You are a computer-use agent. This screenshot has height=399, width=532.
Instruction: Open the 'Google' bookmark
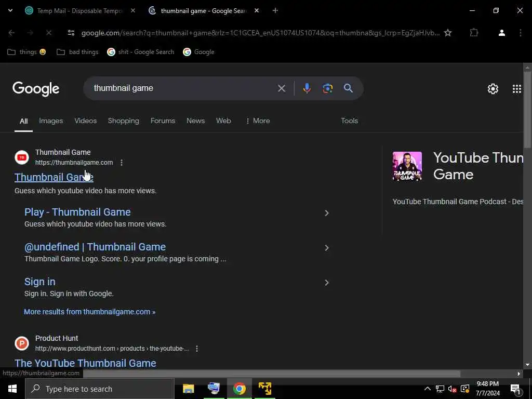click(x=199, y=52)
